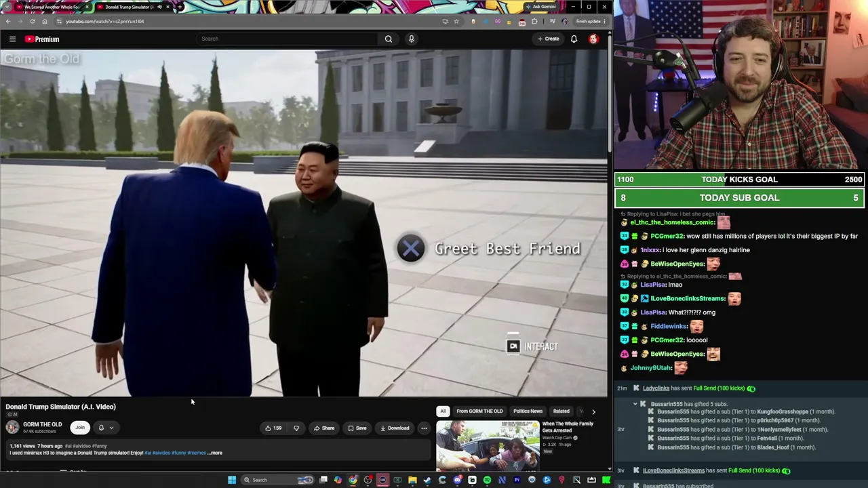
Task: Open more actions ellipsis under video
Action: pos(424,428)
